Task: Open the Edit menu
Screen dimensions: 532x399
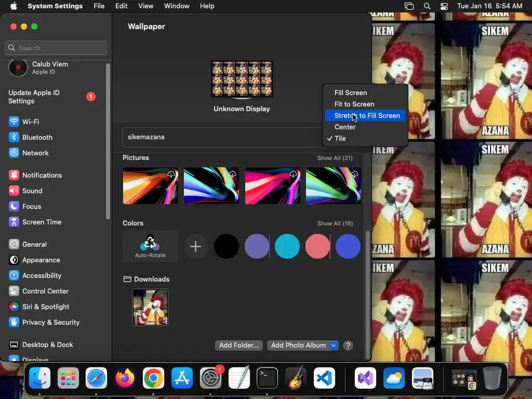Action: pos(121,6)
